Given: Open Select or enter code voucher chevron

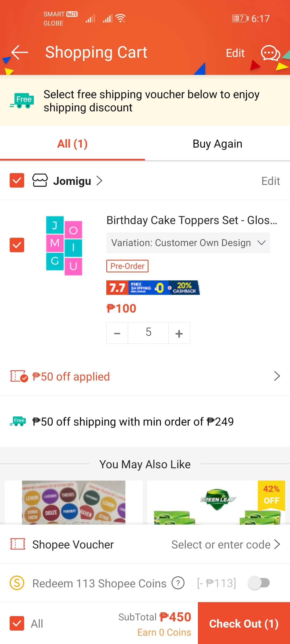Looking at the screenshot, I should pos(277,544).
